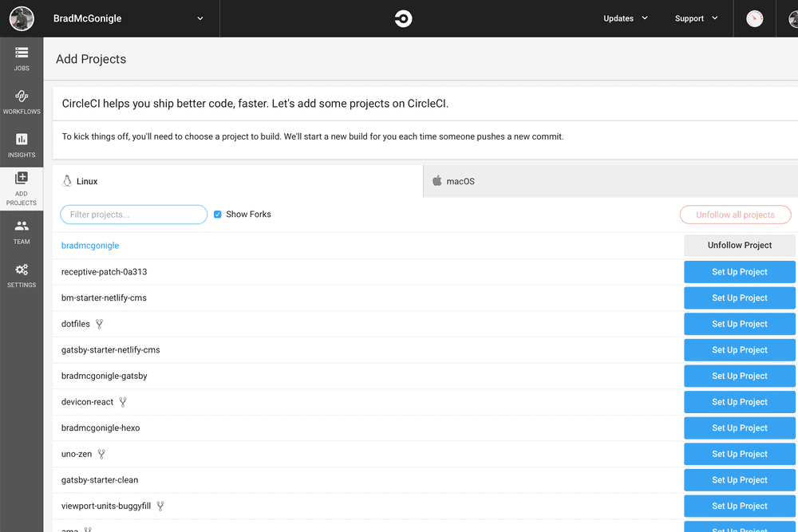This screenshot has height=532, width=798.
Task: Click fork icon next to dotfiles
Action: 99,324
